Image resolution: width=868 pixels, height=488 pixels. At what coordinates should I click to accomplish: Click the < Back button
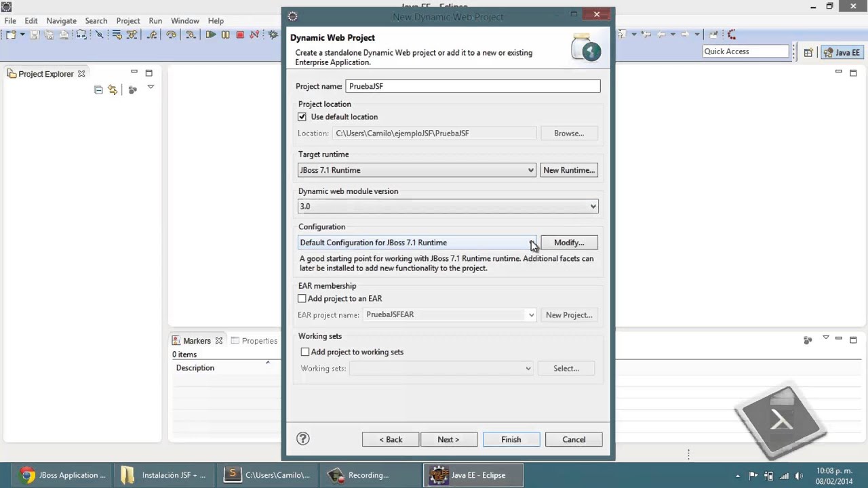[x=391, y=440]
